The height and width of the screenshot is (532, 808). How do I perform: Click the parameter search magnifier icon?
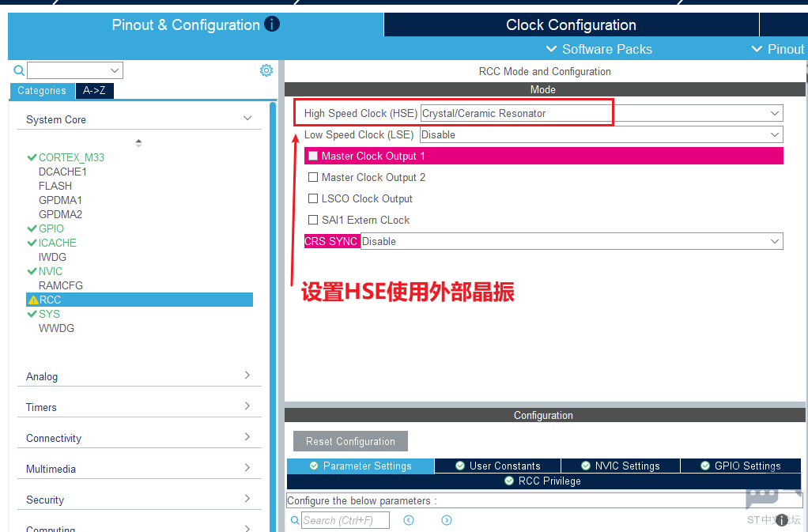295,520
